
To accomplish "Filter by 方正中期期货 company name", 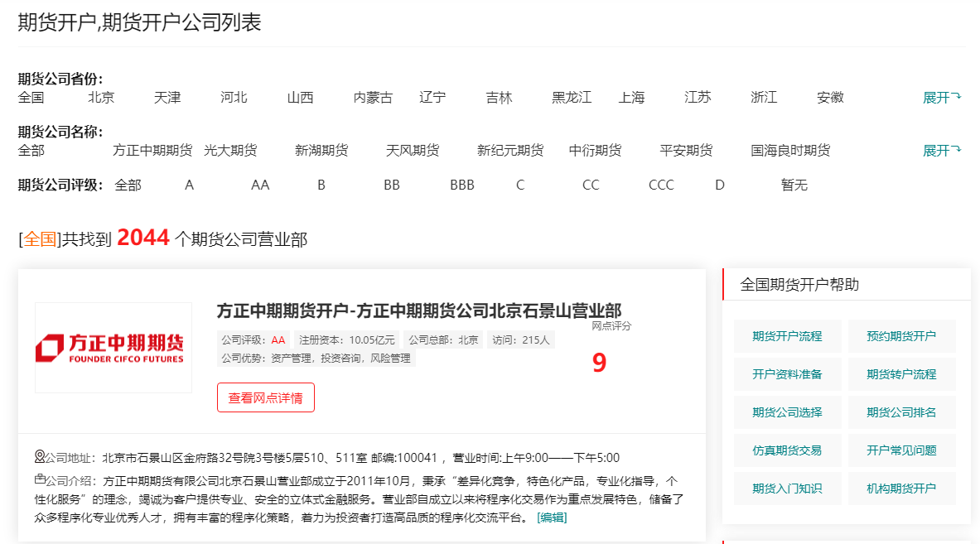I will (152, 151).
